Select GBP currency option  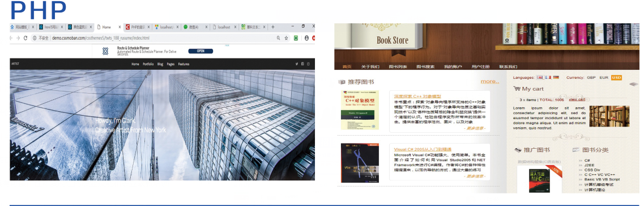591,77
